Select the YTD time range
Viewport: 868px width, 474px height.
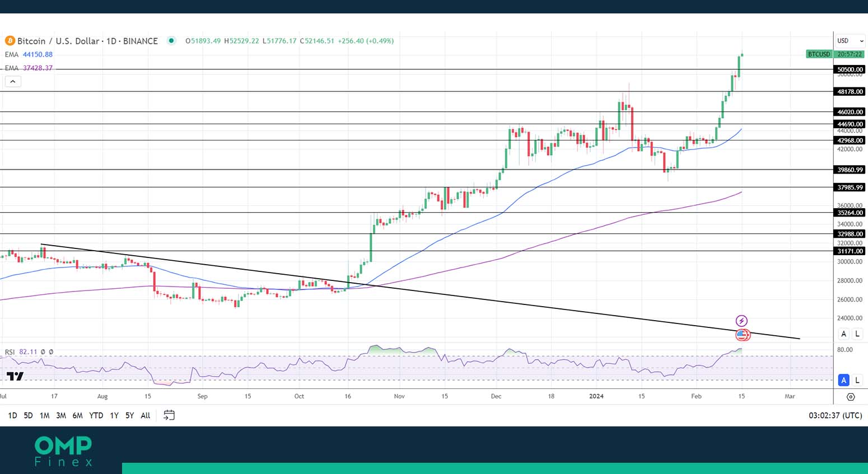pos(96,415)
